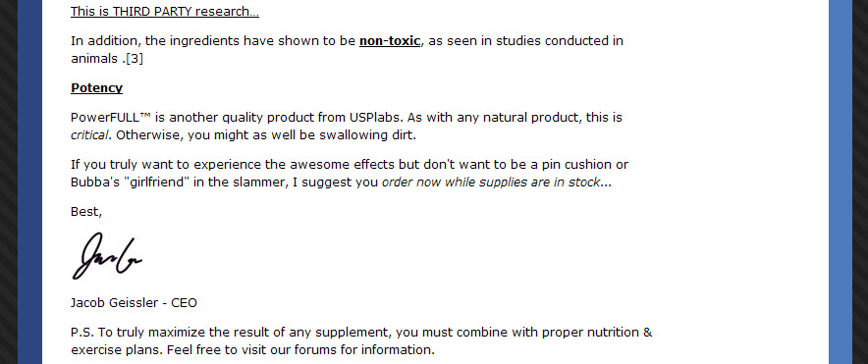Viewport: 868px width, 364px height.
Task: Click the bold underlined "non-toxic" text
Action: [x=390, y=41]
